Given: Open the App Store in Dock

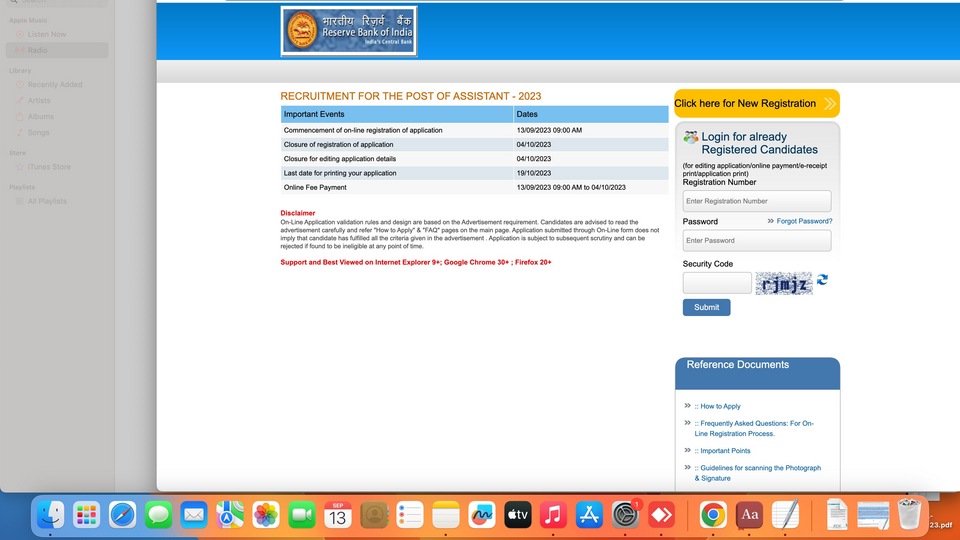Looking at the screenshot, I should (589, 515).
